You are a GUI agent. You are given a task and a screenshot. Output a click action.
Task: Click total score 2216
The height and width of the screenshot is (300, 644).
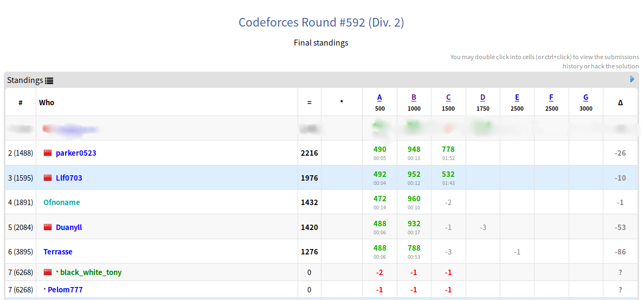(310, 153)
